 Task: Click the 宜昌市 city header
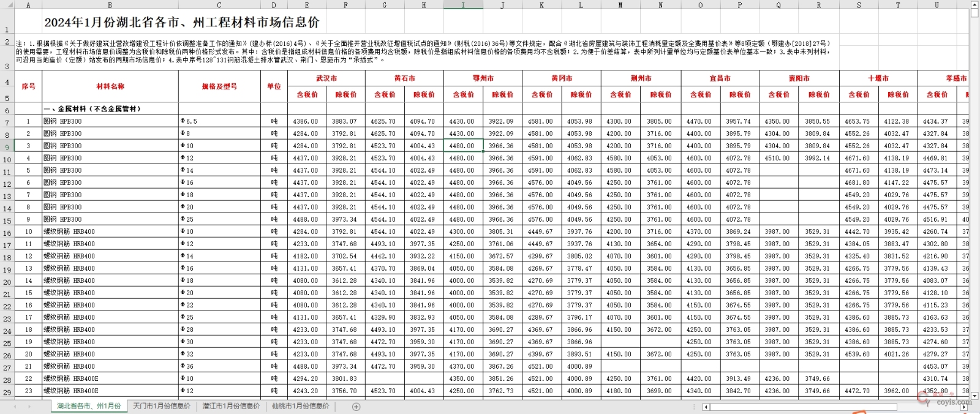coord(720,78)
